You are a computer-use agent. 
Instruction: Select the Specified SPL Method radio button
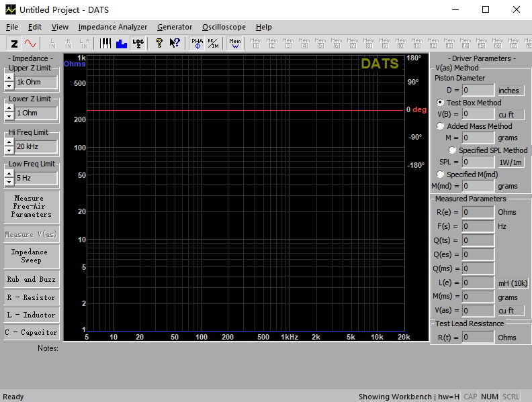(453, 150)
